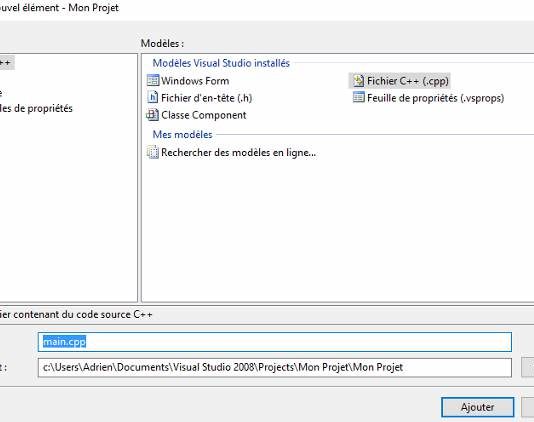The image size is (534, 422).
Task: Click the project location path field
Action: [274, 367]
